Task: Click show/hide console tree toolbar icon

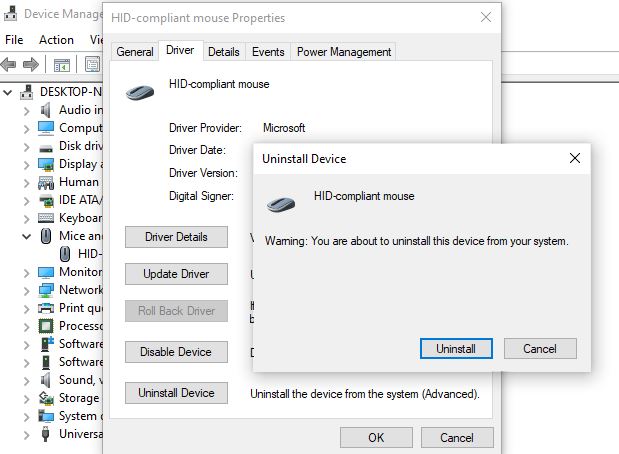Action: (62, 65)
